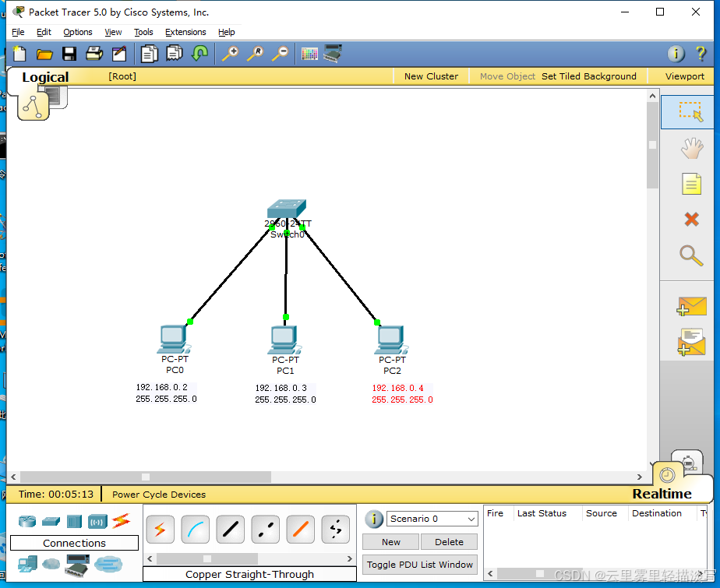This screenshot has height=588, width=720.
Task: Click the PC2 computer on canvas
Action: (x=390, y=340)
